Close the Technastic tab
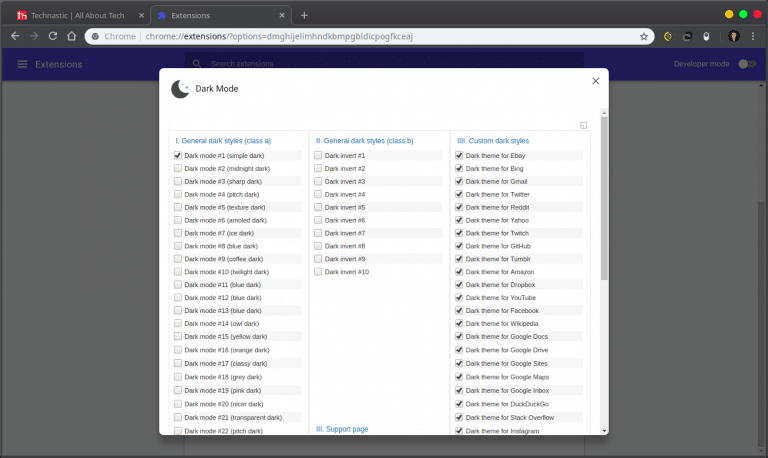The height and width of the screenshot is (458, 768). point(142,15)
